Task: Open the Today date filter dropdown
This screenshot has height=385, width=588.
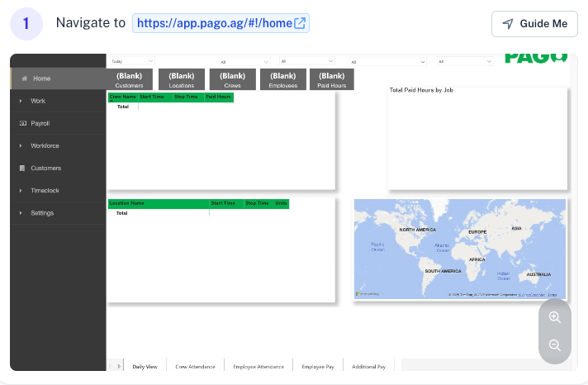Action: pyautogui.click(x=131, y=61)
